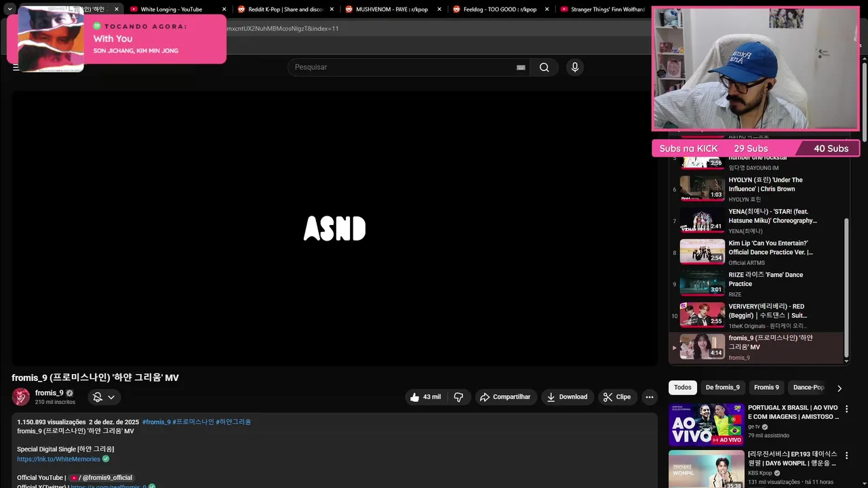Click the 'Subs na KICK' overlay label
This screenshot has height=488, width=868.
[x=688, y=148]
